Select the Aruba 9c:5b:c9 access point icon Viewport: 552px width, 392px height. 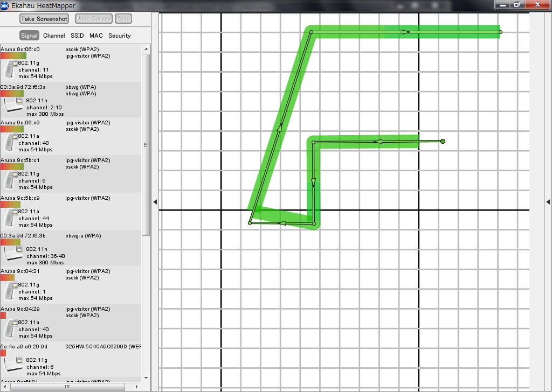[11, 218]
